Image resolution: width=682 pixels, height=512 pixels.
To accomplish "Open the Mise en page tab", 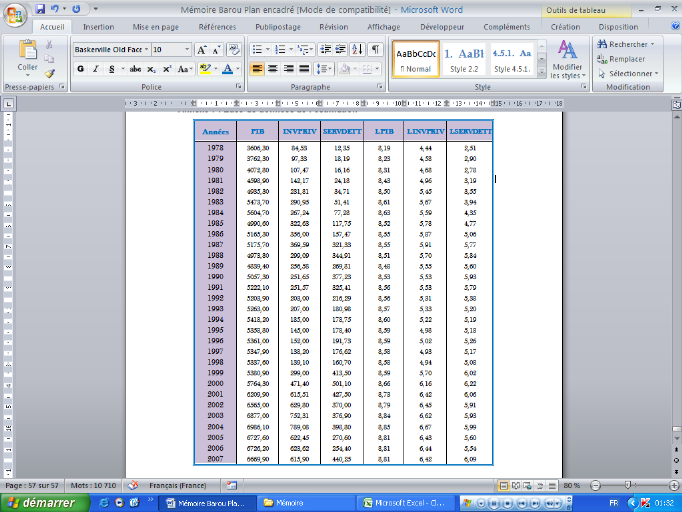I will pos(155,27).
